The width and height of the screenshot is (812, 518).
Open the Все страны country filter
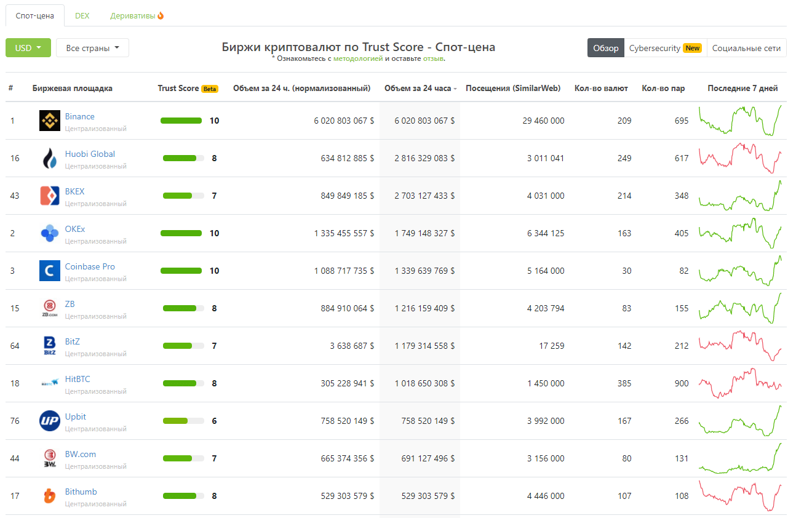click(x=92, y=48)
